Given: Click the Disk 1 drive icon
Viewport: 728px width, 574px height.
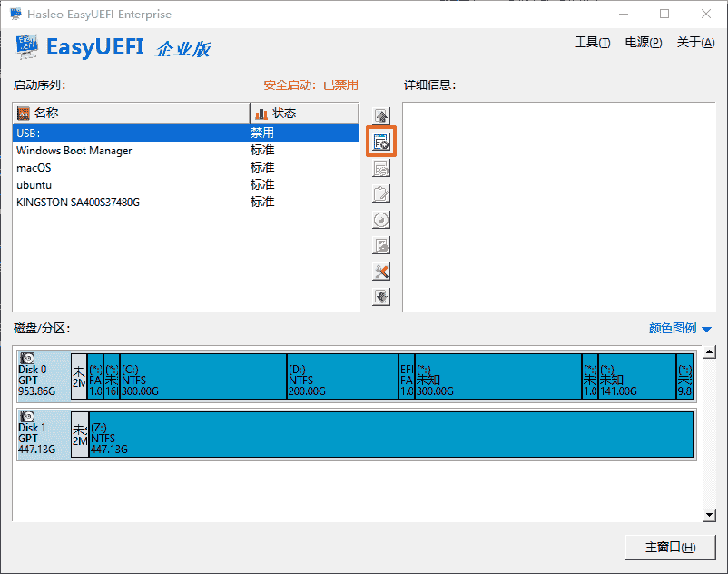Looking at the screenshot, I should (28, 417).
